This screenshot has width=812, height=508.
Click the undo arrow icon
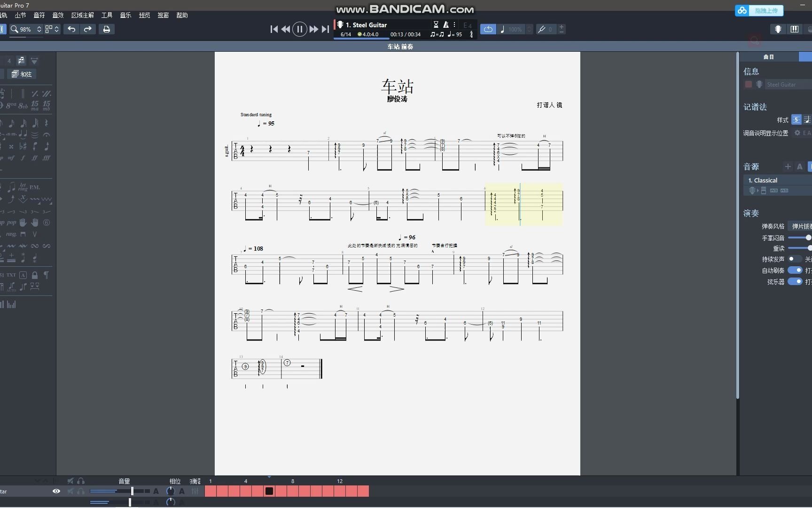(x=71, y=29)
